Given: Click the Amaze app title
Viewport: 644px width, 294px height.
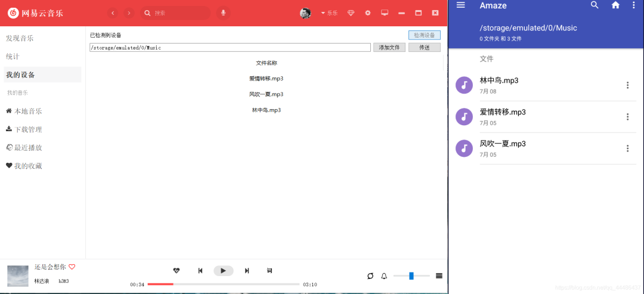Looking at the screenshot, I should coord(493,6).
